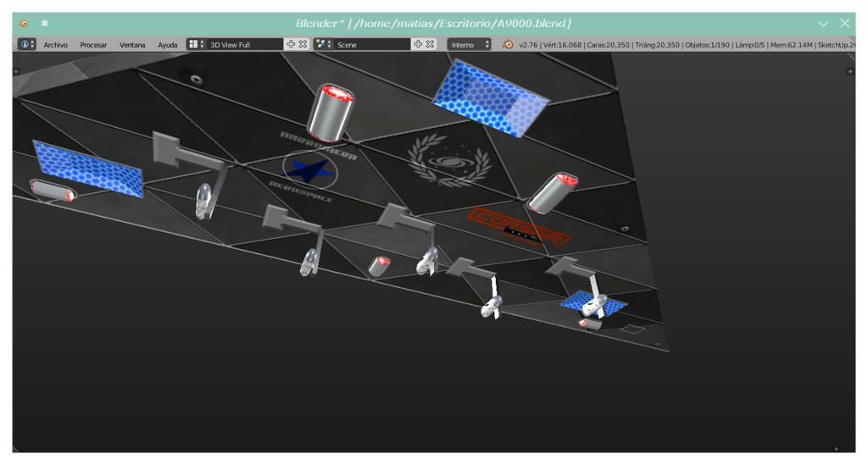Open the Info editor type selector

coord(26,44)
